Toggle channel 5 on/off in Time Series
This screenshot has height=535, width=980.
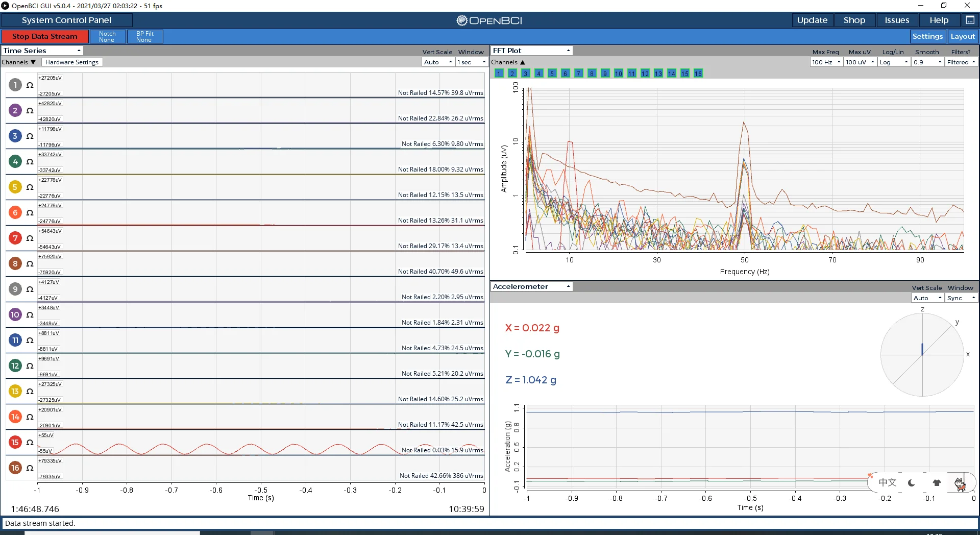pos(15,187)
